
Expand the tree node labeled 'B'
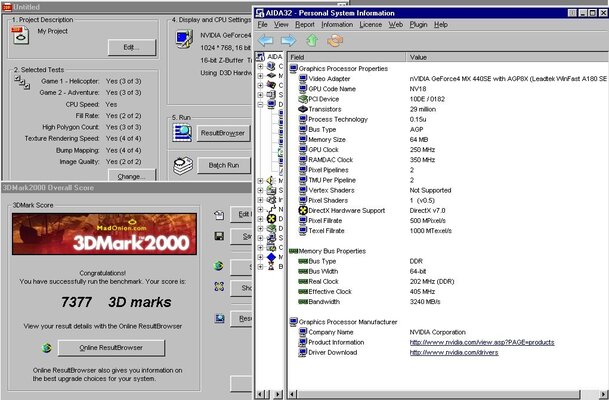click(x=260, y=266)
